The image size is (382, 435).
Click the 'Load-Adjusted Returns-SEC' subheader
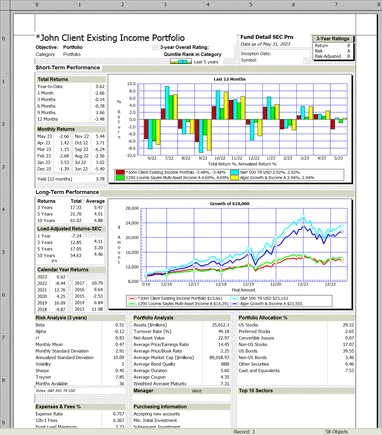pyautogui.click(x=69, y=229)
